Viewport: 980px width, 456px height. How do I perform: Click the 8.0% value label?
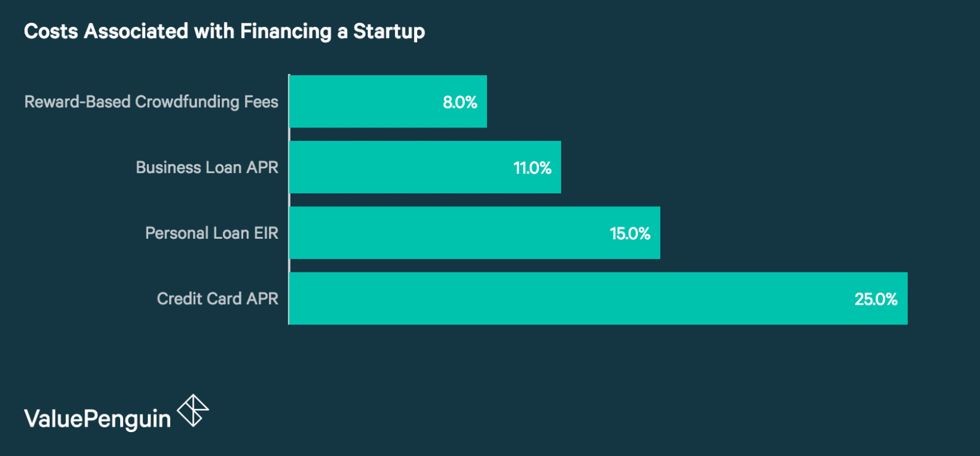(460, 102)
